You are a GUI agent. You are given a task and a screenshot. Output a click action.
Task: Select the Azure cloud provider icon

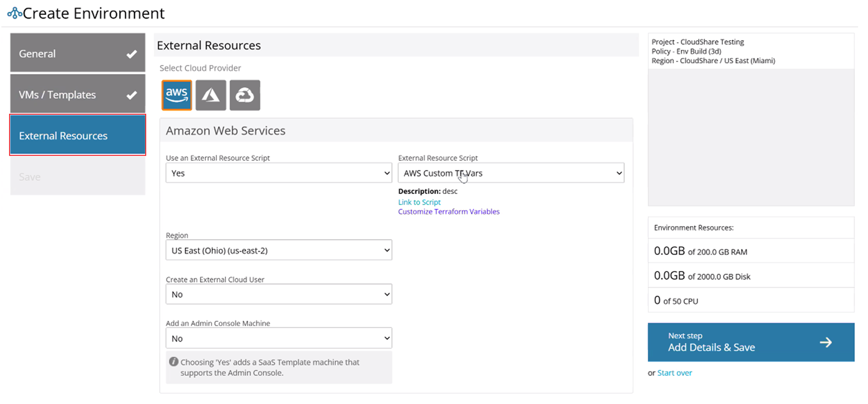click(x=211, y=95)
